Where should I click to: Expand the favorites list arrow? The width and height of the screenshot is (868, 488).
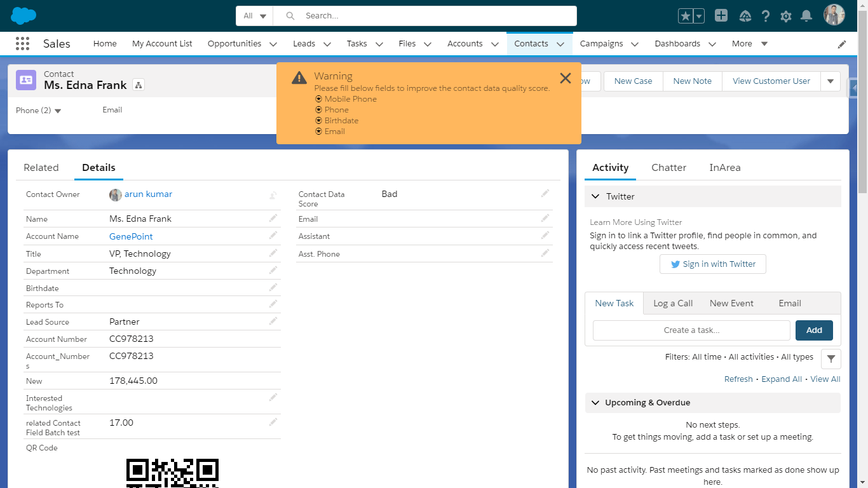pos(698,16)
